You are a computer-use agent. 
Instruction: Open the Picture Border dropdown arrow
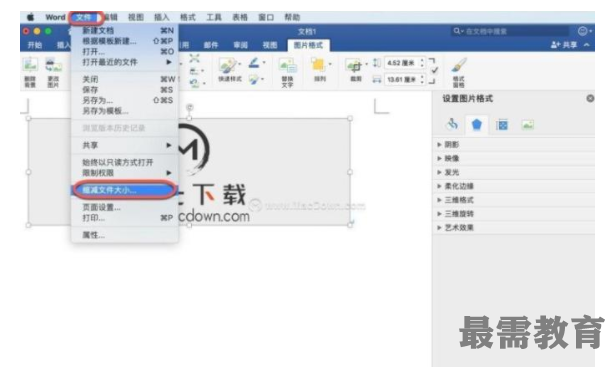[x=264, y=62]
